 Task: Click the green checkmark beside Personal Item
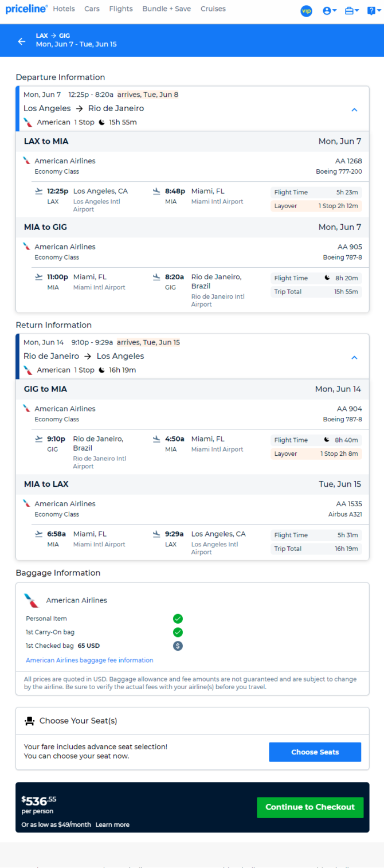[178, 619]
